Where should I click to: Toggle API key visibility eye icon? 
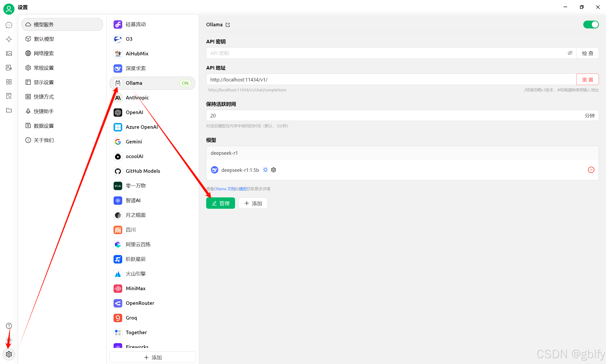tap(570, 53)
